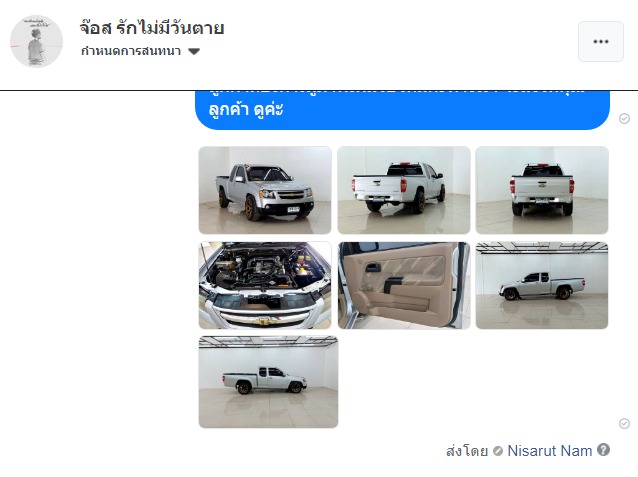Viewport: 638px width, 477px height.
Task: Click the กำหนดการสนทนา label text
Action: click(131, 51)
